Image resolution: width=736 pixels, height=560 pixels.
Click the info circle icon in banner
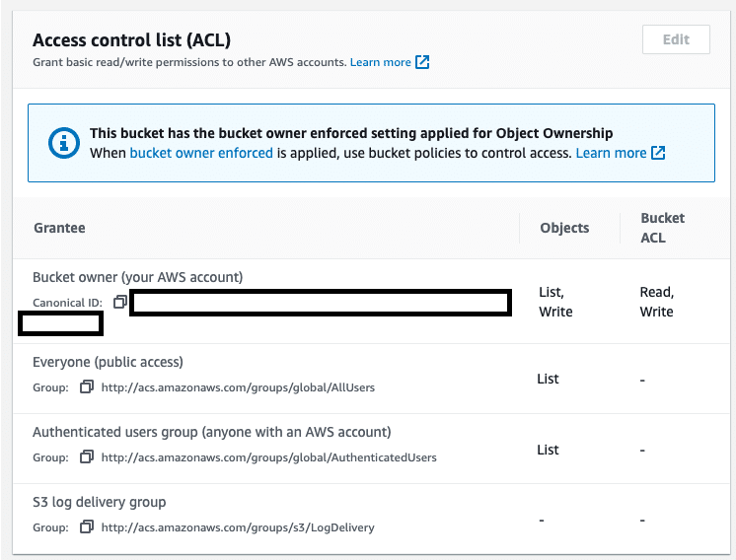pos(64,143)
